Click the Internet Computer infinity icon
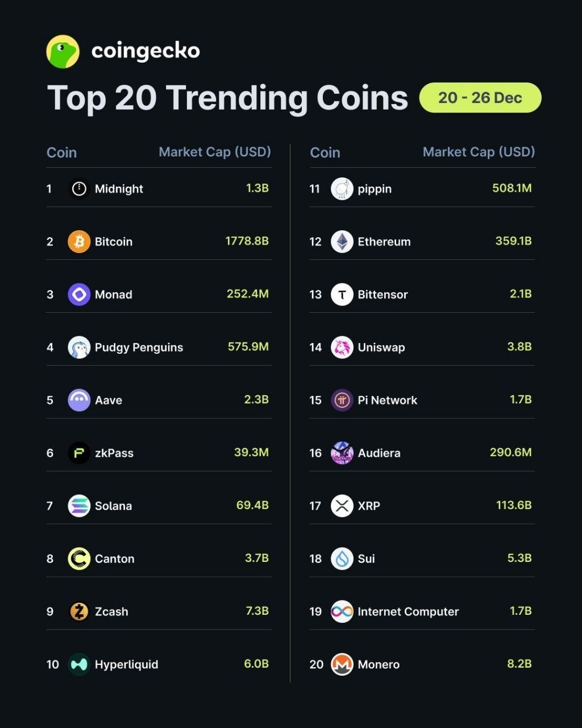 (x=342, y=611)
